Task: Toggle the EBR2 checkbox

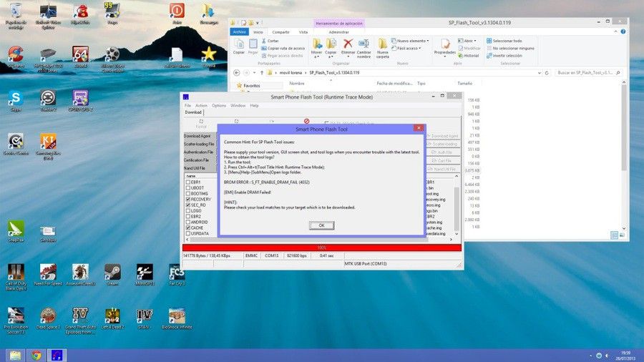Action: (x=188, y=216)
